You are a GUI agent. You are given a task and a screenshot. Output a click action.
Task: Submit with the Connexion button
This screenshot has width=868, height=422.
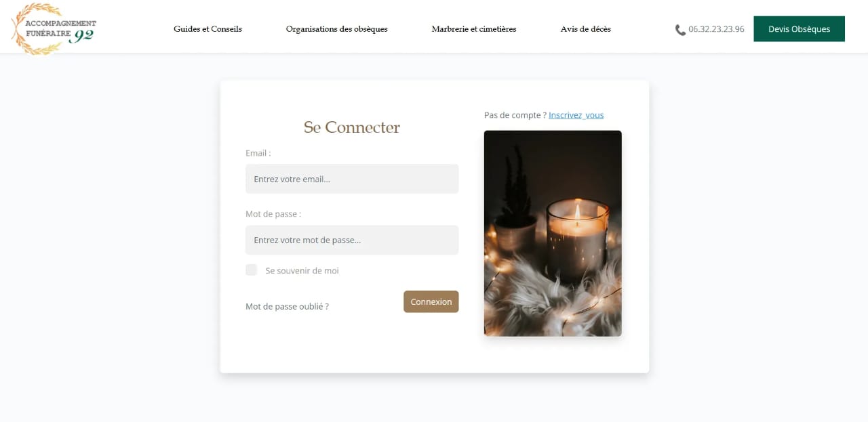click(431, 301)
